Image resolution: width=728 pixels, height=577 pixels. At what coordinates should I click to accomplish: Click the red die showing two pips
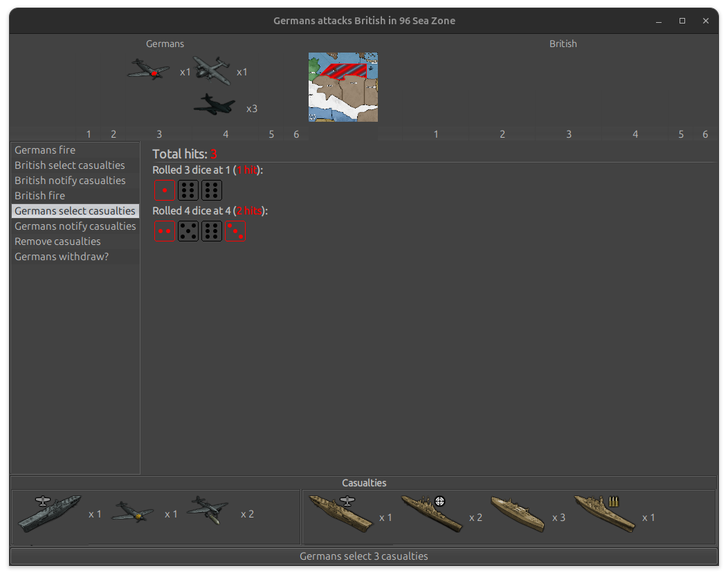point(165,230)
